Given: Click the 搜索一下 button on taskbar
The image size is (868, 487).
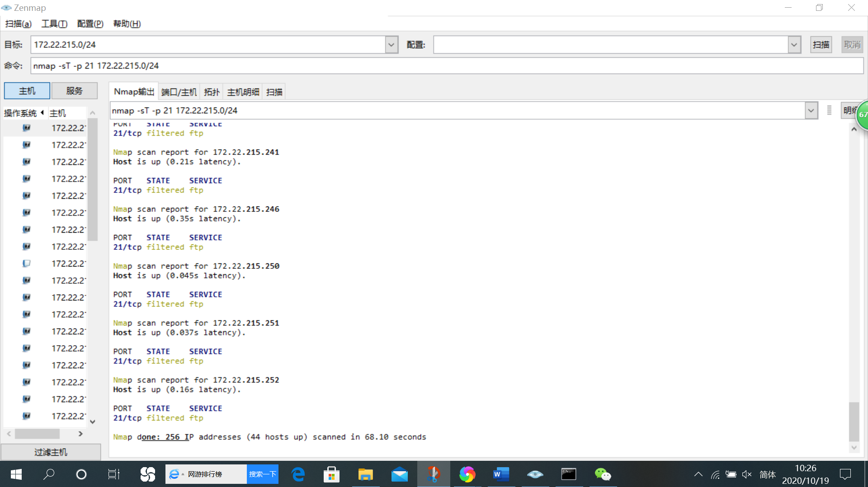Looking at the screenshot, I should 263,474.
